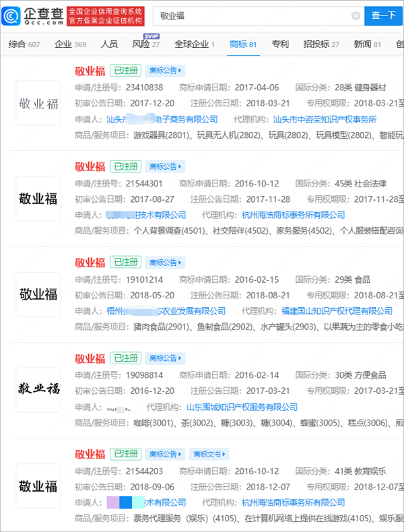Open 敬业福 title of 30类 方便食品 entry
404x532 pixels.
(x=90, y=359)
